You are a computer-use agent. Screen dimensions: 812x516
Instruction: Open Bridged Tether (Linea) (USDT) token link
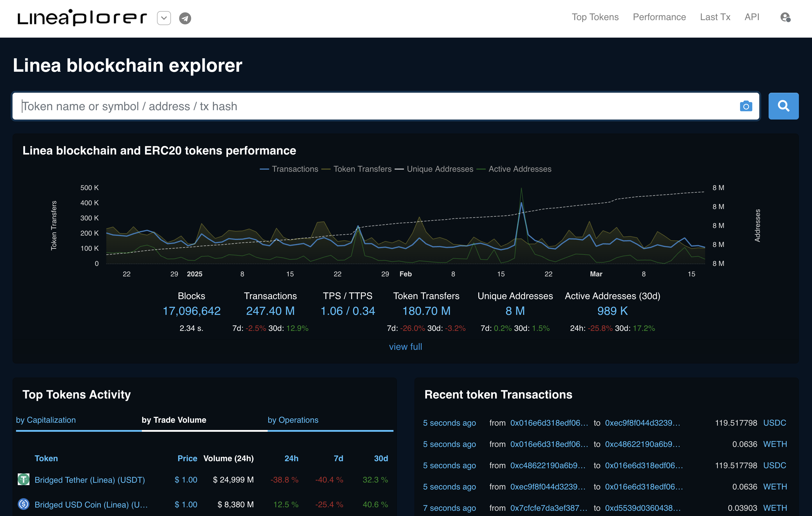tap(90, 480)
